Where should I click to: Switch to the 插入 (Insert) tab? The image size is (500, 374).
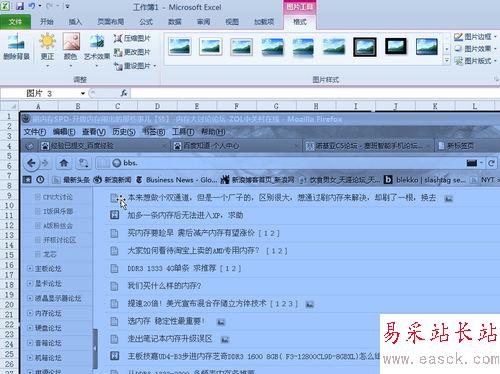point(75,22)
